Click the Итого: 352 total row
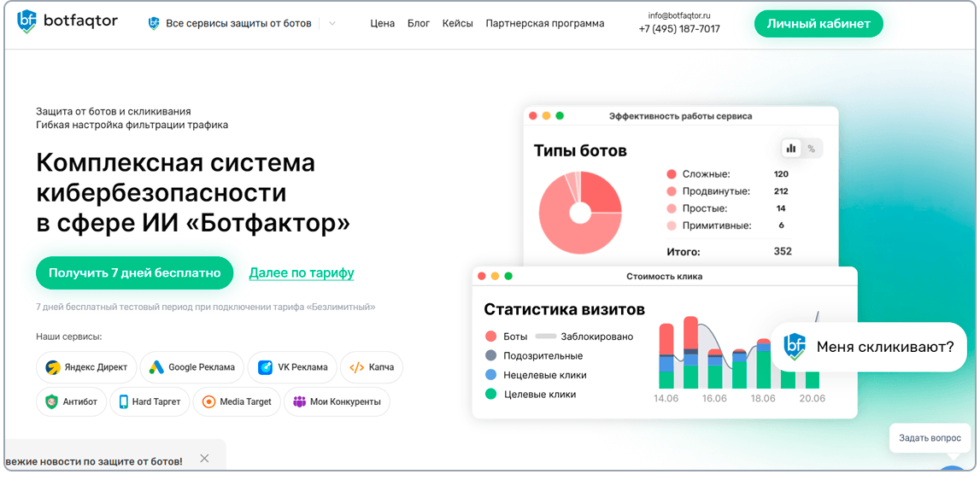Screen dimensions: 980x486 pos(729,252)
